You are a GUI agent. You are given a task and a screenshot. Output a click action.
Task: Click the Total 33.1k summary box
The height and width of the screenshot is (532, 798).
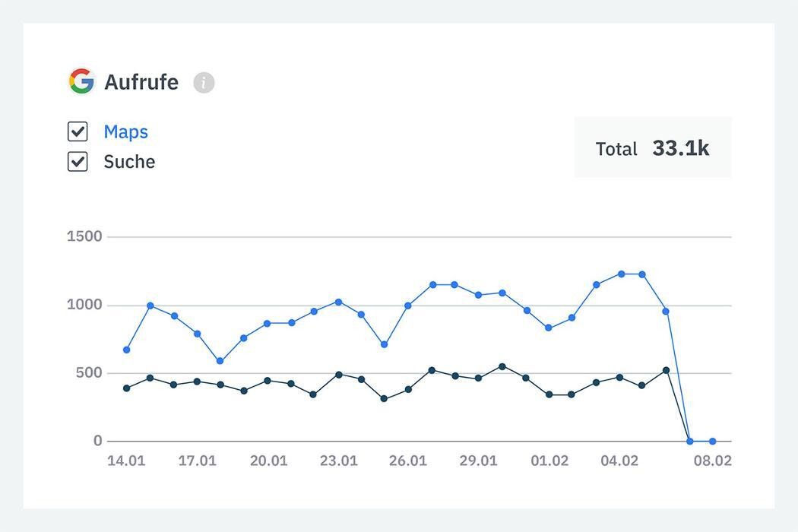coord(652,147)
